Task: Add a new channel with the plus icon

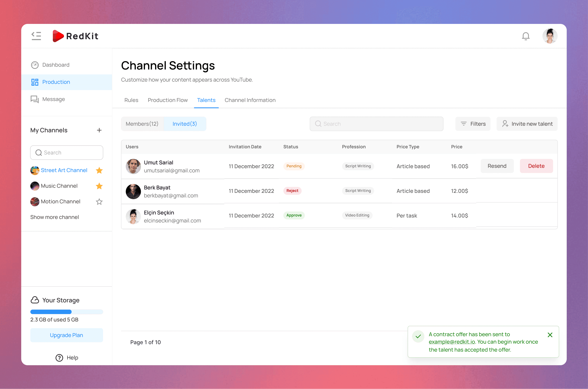Action: tap(99, 130)
